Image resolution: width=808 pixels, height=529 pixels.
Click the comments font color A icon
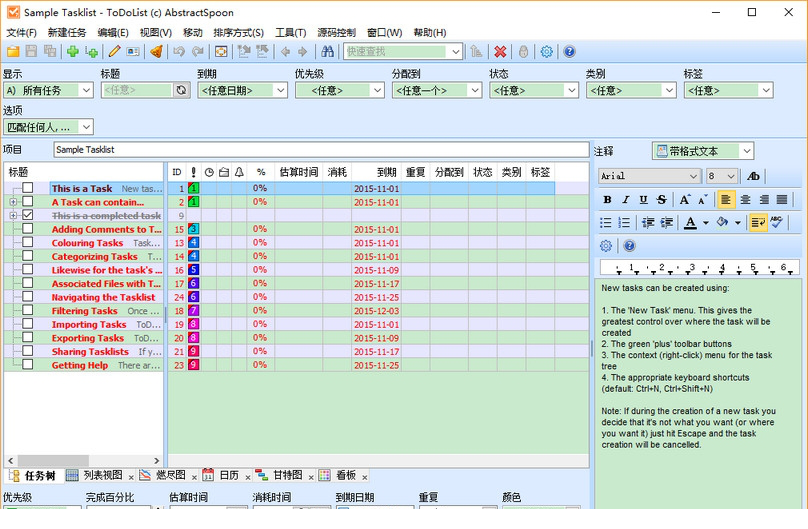click(691, 223)
